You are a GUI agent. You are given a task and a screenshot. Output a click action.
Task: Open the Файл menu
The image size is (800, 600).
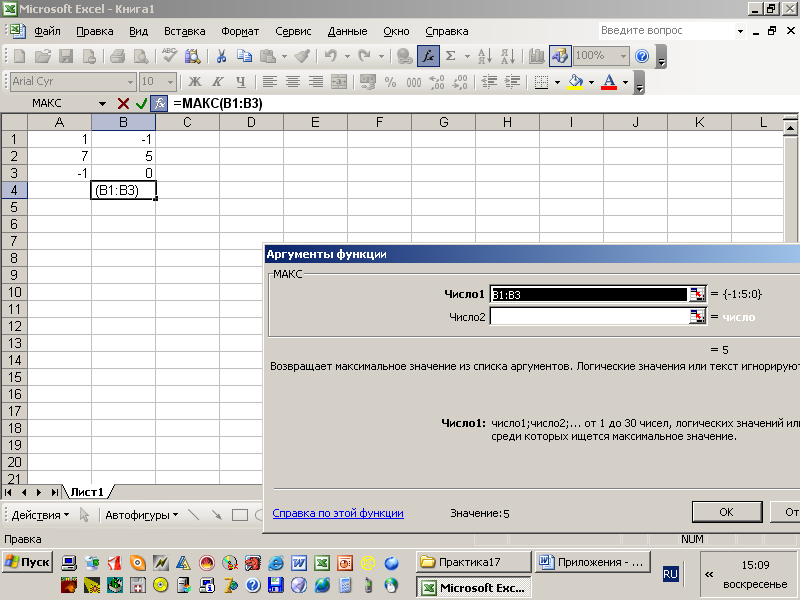point(47,31)
